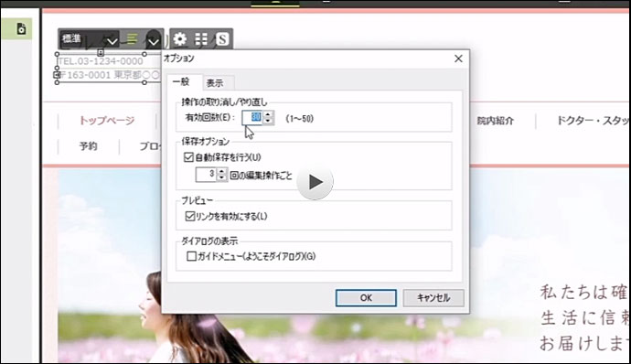Close the オプション dialog

coord(458,59)
